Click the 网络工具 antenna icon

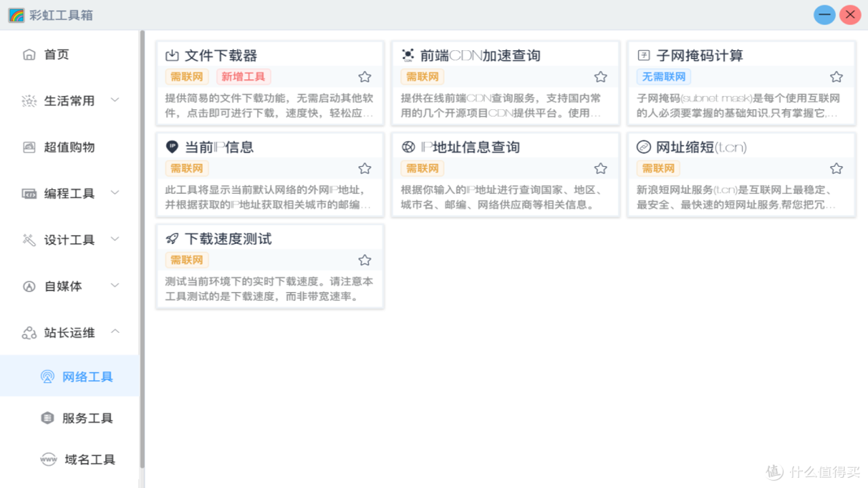click(x=47, y=377)
